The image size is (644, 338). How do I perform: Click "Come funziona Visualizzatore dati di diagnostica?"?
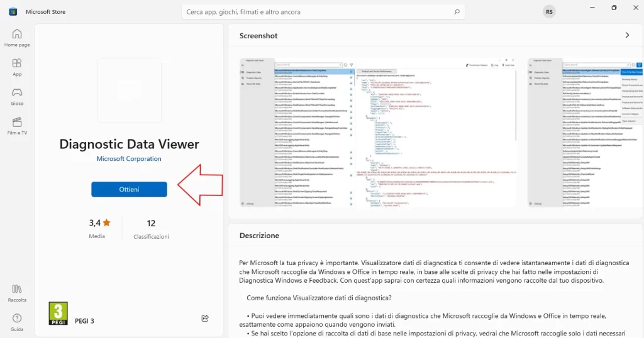(x=319, y=298)
